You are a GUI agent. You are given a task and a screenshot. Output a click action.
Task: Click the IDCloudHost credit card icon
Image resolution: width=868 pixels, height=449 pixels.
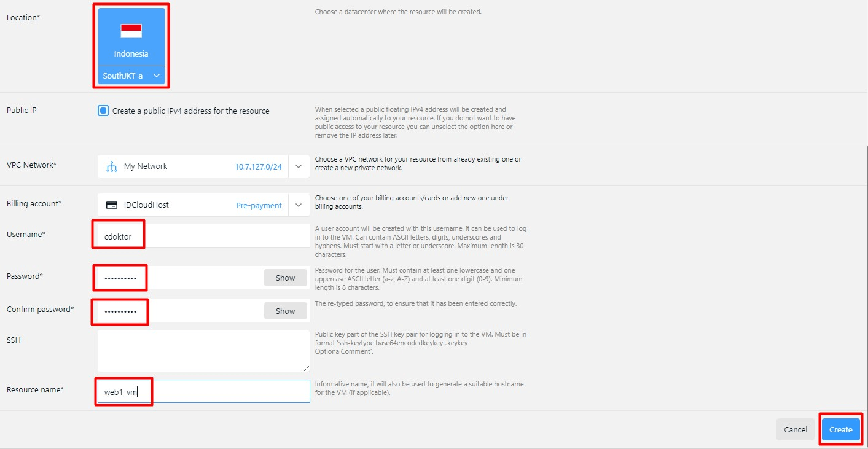112,204
